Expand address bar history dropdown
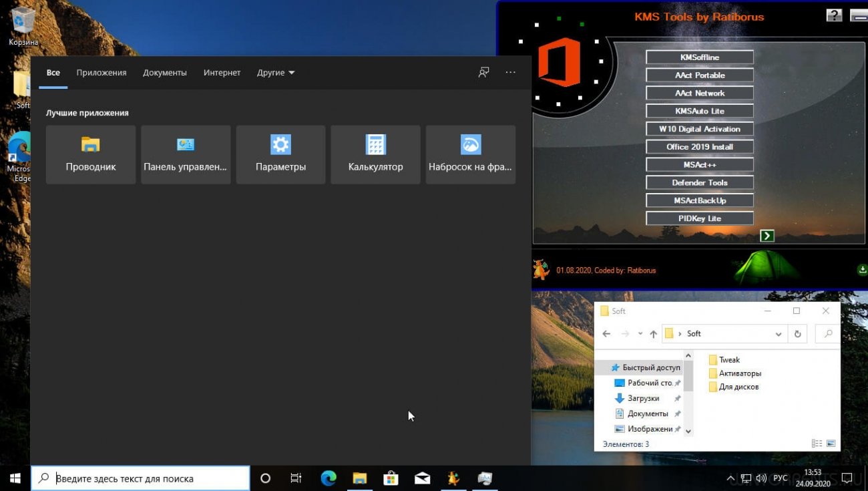 coord(779,334)
